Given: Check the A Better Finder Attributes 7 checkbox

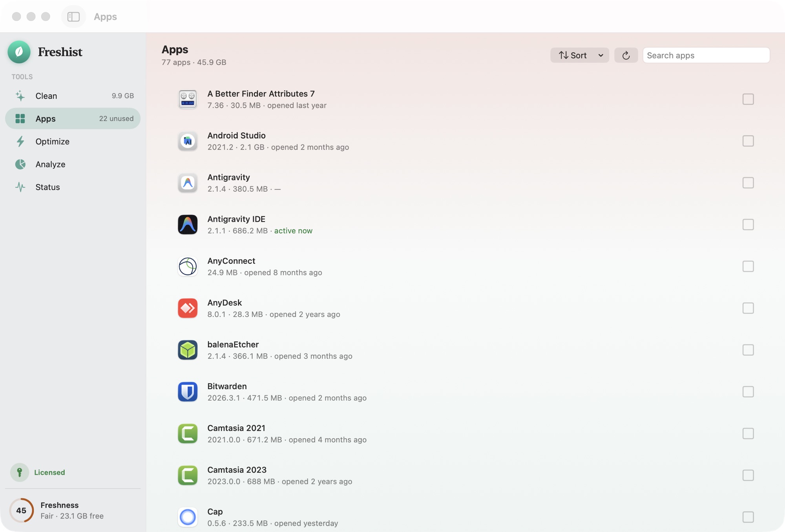Looking at the screenshot, I should click(x=748, y=99).
